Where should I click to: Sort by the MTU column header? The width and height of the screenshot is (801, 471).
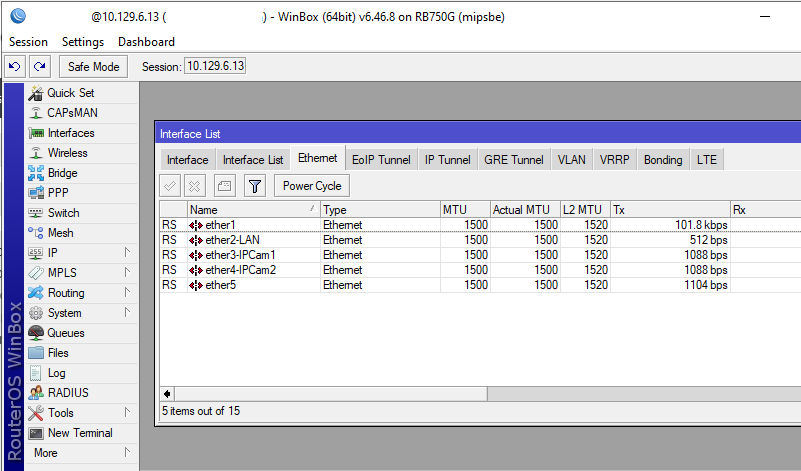pyautogui.click(x=465, y=210)
